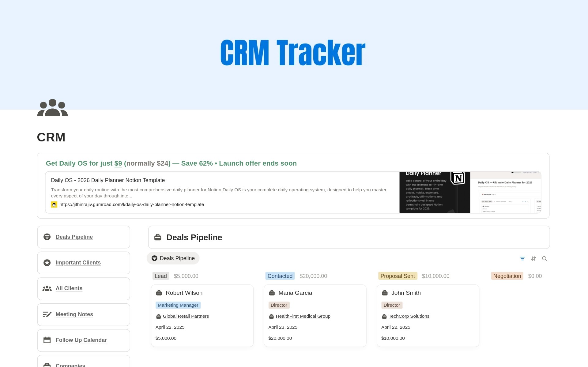Click the people icon beside All Clients
The height and width of the screenshot is (367, 588).
pyautogui.click(x=47, y=288)
